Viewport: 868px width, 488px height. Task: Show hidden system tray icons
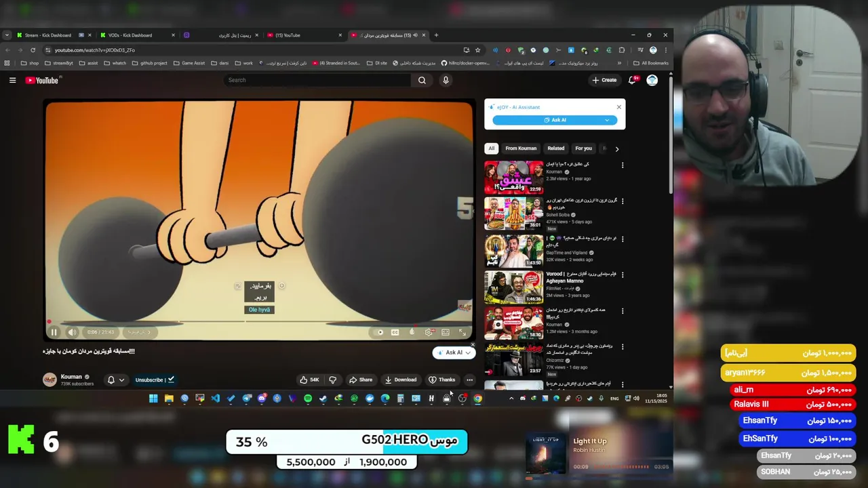point(511,399)
